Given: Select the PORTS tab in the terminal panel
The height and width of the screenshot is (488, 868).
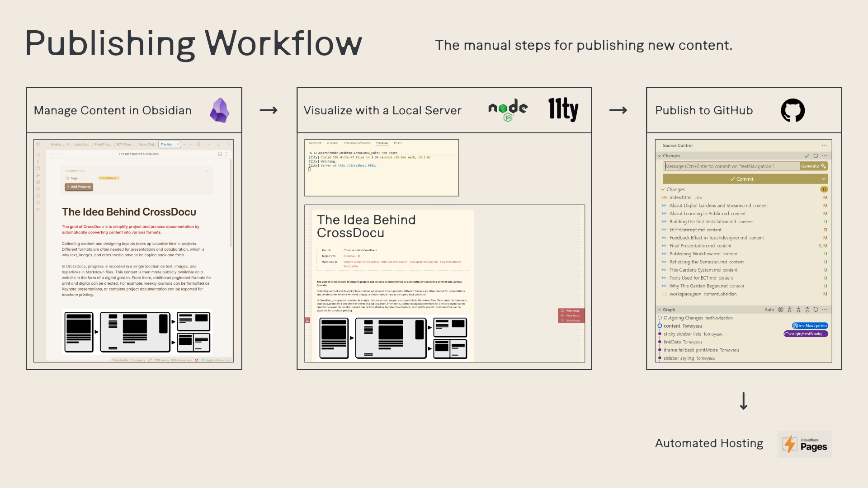Looking at the screenshot, I should pyautogui.click(x=398, y=143).
